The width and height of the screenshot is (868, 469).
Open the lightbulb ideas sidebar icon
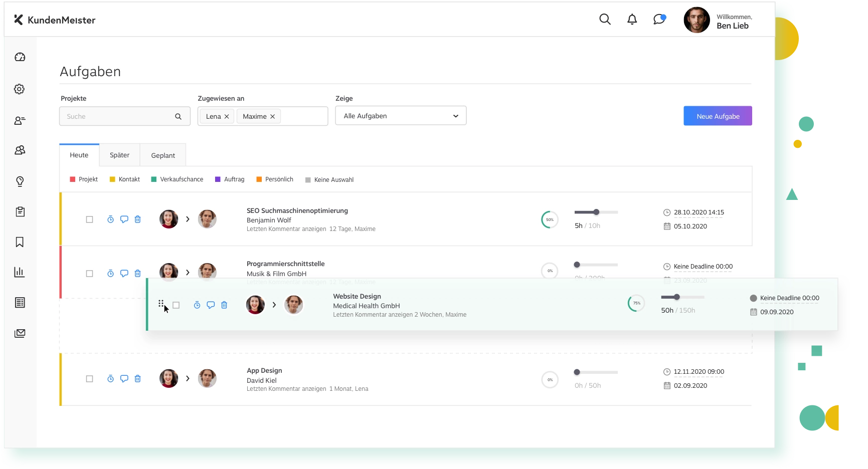pyautogui.click(x=20, y=181)
